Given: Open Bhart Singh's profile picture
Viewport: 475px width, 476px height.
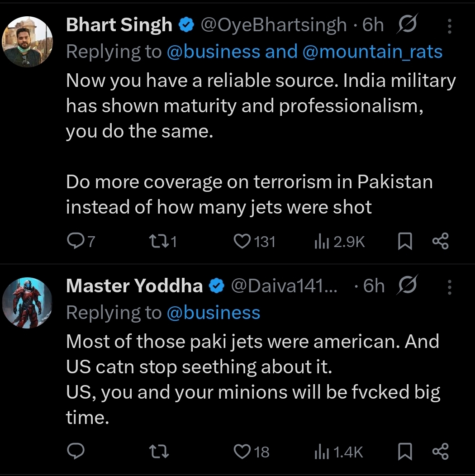Looking at the screenshot, I should pyautogui.click(x=27, y=42).
